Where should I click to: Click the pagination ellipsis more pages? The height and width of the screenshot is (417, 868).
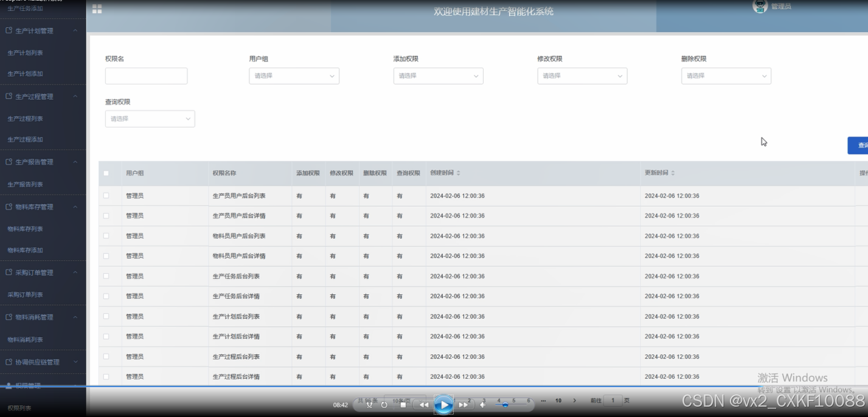tap(543, 401)
